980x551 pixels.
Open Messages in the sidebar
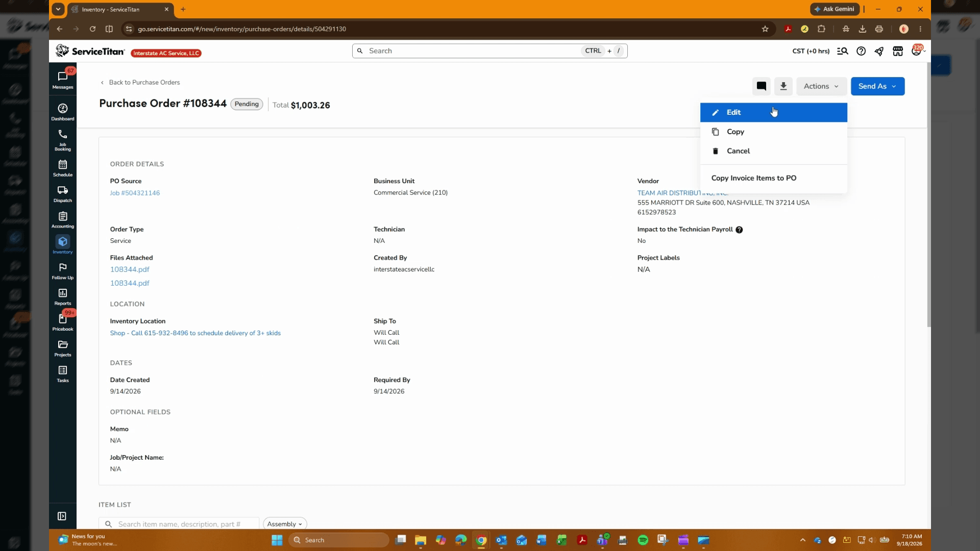tap(63, 80)
